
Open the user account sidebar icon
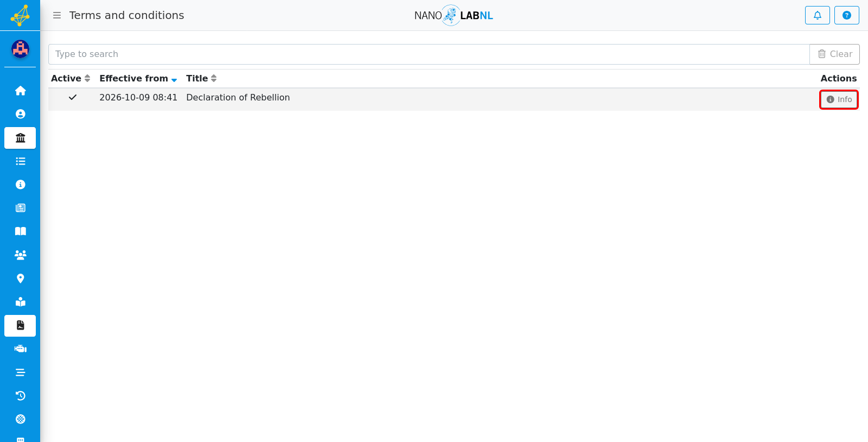[20, 114]
